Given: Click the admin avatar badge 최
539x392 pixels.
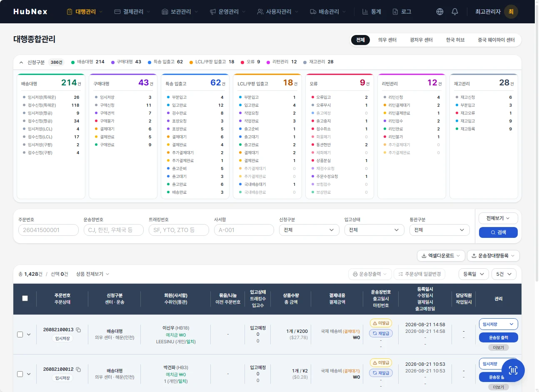Looking at the screenshot, I should point(511,12).
